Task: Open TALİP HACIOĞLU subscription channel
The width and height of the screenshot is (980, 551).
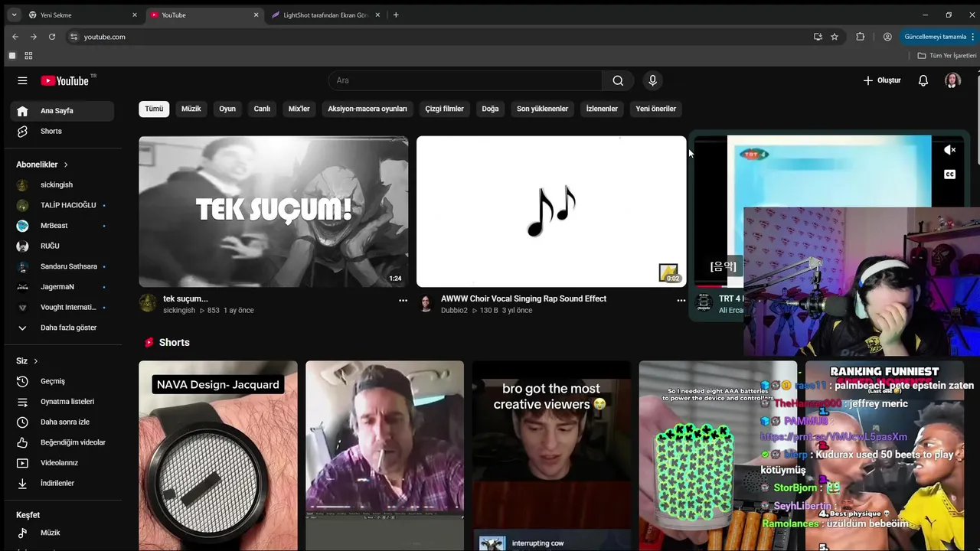Action: click(62, 205)
